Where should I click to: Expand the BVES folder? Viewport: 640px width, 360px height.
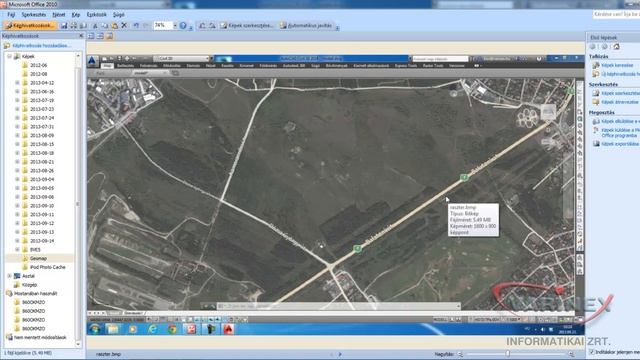coord(17,249)
